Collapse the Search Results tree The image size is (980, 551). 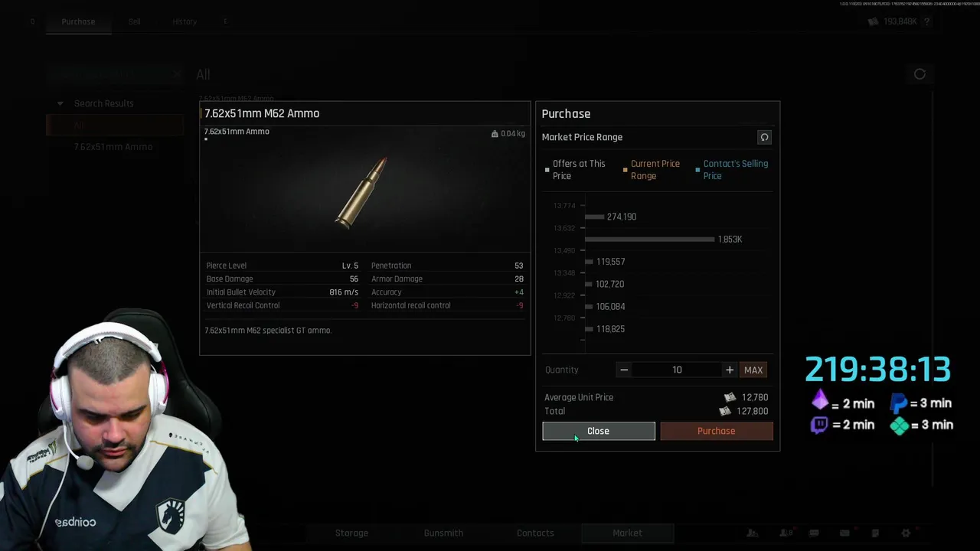(x=60, y=103)
